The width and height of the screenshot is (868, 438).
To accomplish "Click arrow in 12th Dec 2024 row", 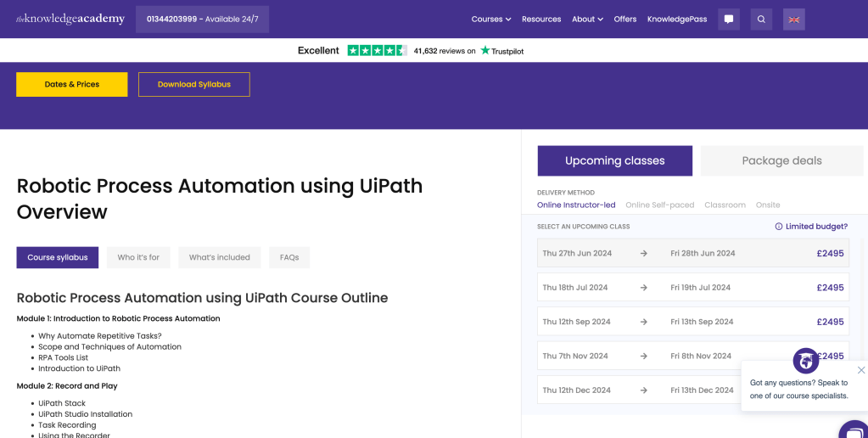I will (x=644, y=390).
